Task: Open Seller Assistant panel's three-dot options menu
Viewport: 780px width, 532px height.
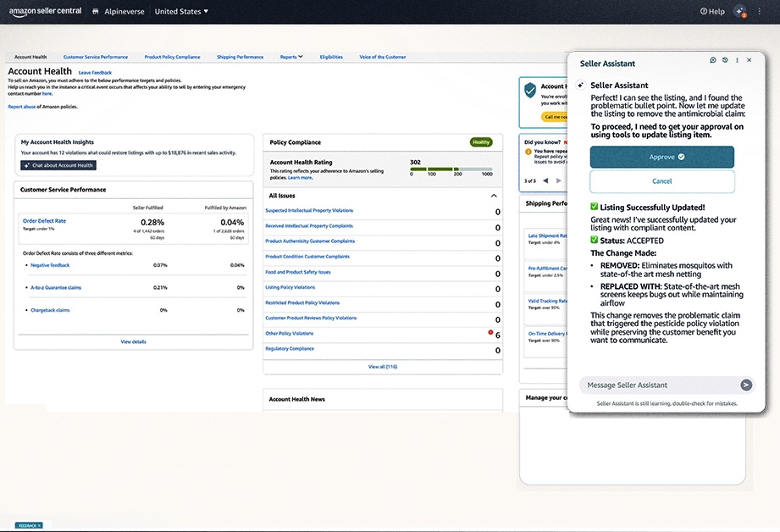Action: point(737,60)
